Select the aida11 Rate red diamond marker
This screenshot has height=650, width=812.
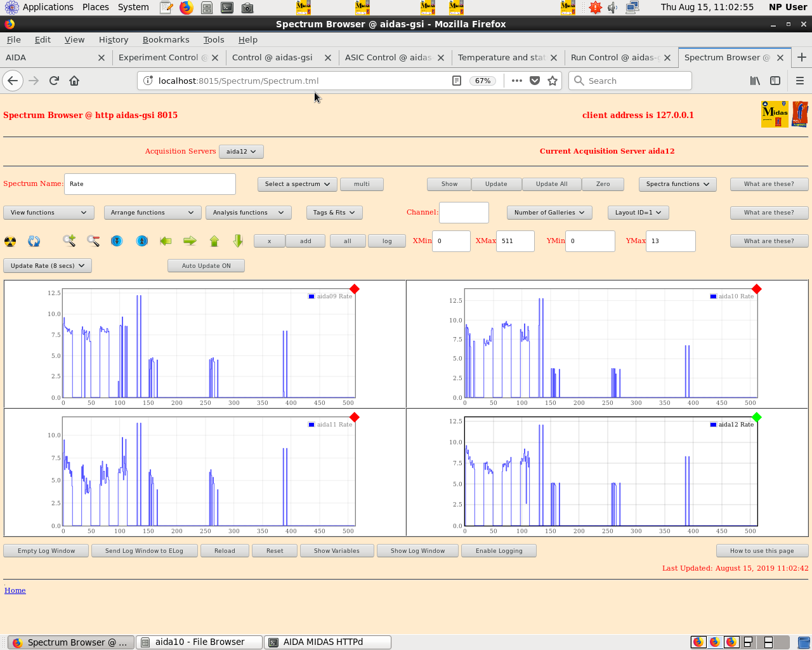[355, 417]
